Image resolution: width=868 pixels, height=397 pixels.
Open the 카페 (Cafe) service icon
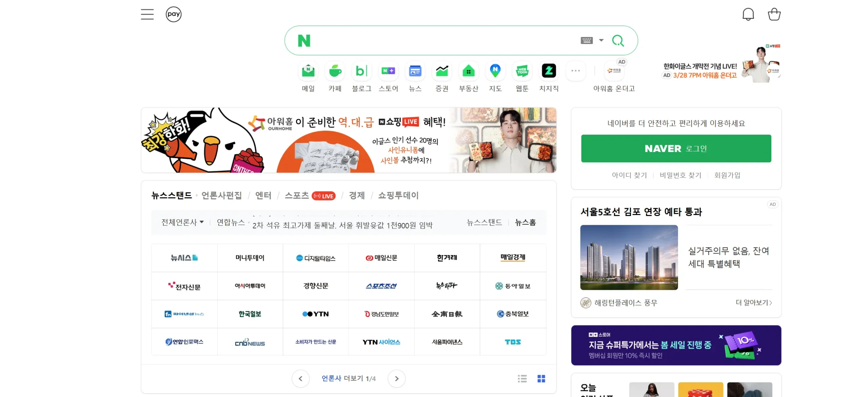[x=335, y=71]
